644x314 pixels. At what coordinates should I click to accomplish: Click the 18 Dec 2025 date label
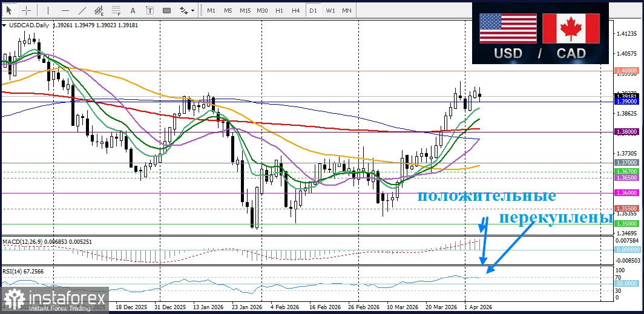(x=131, y=307)
